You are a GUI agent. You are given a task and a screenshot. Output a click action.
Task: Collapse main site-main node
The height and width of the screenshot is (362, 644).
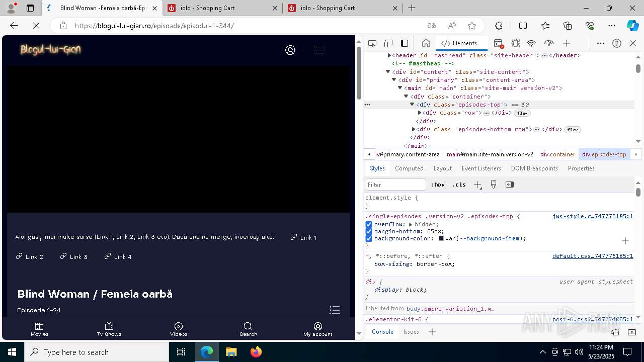point(400,88)
